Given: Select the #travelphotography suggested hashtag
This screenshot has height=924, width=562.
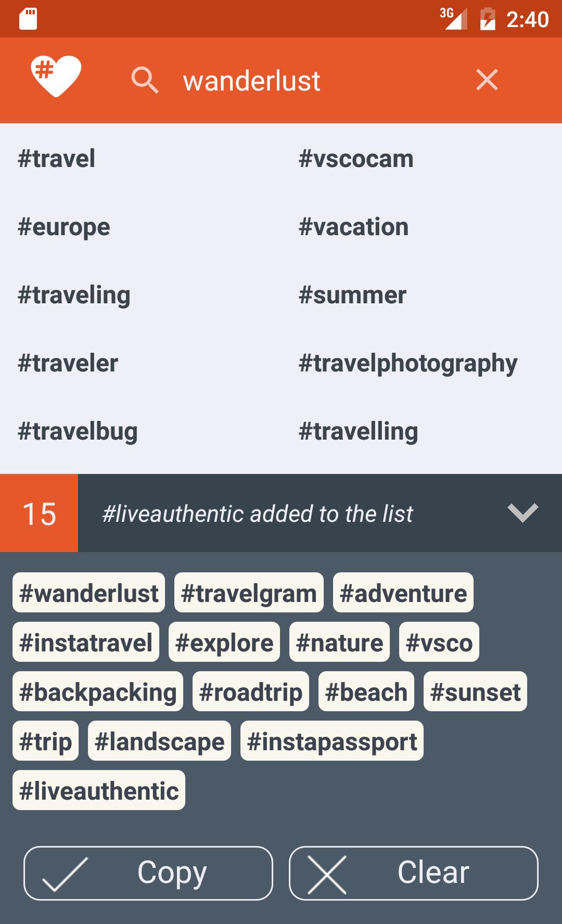Looking at the screenshot, I should [x=408, y=363].
